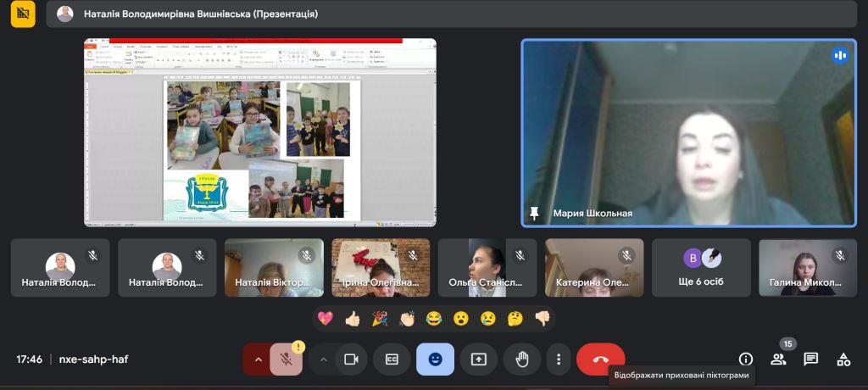868x390 pixels.
Task: Close the emoji reactions panel button
Action: (435, 359)
